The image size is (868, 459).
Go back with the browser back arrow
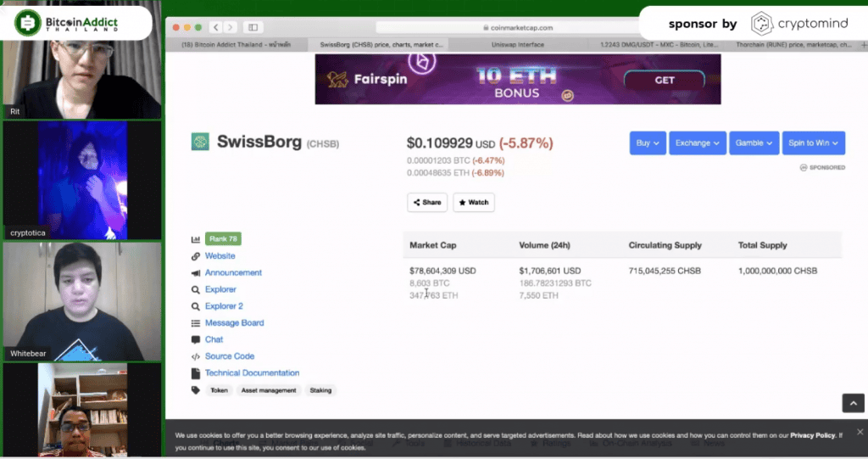(x=216, y=27)
